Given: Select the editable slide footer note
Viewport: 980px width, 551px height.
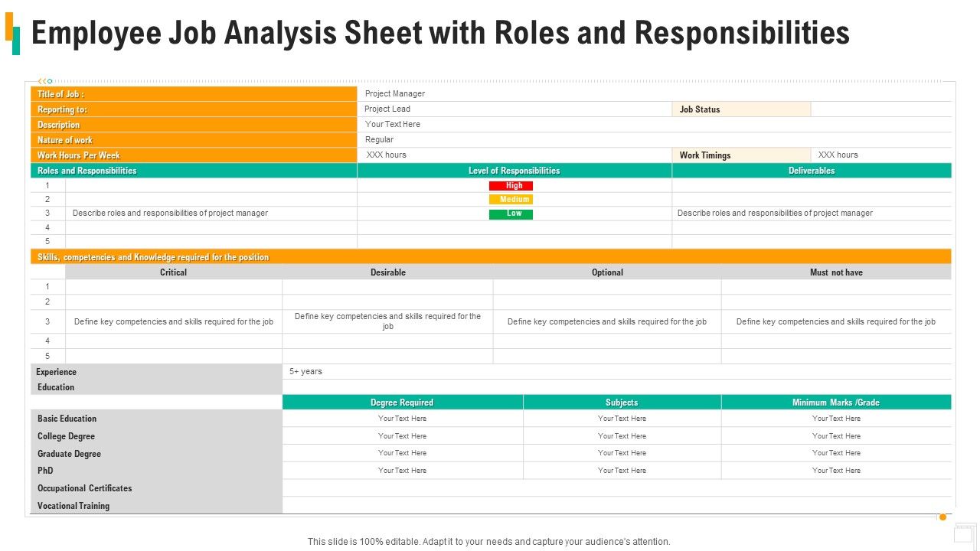Looking at the screenshot, I should pyautogui.click(x=489, y=541).
